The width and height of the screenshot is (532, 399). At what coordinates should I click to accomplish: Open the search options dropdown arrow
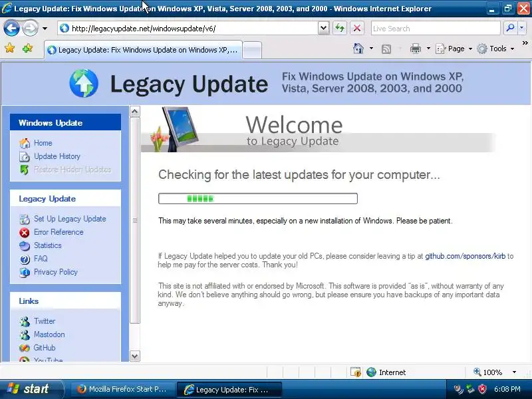click(x=522, y=28)
